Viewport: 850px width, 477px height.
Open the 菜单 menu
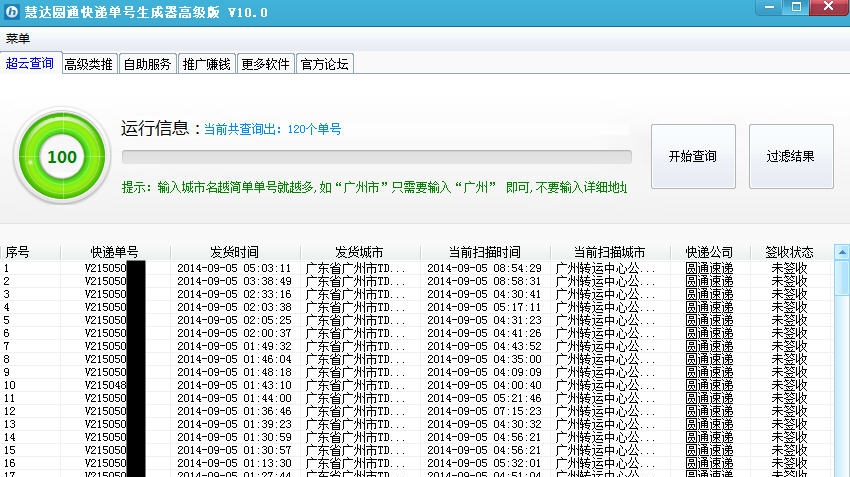point(18,38)
